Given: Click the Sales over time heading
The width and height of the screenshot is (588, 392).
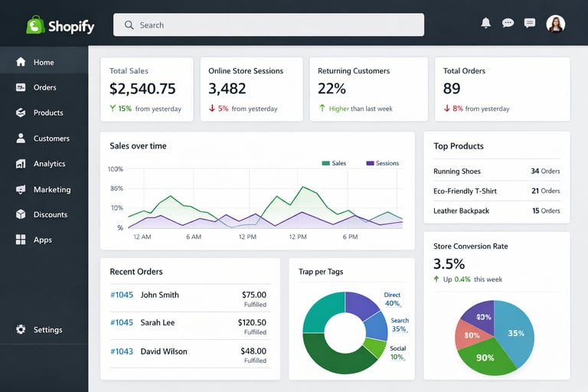Looking at the screenshot, I should [x=138, y=146].
